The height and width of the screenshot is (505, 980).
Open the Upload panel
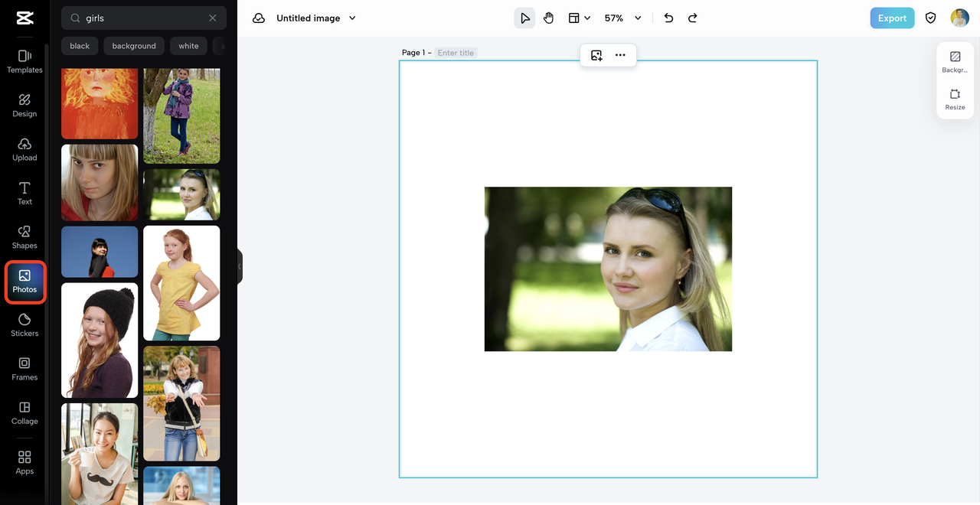(x=24, y=150)
